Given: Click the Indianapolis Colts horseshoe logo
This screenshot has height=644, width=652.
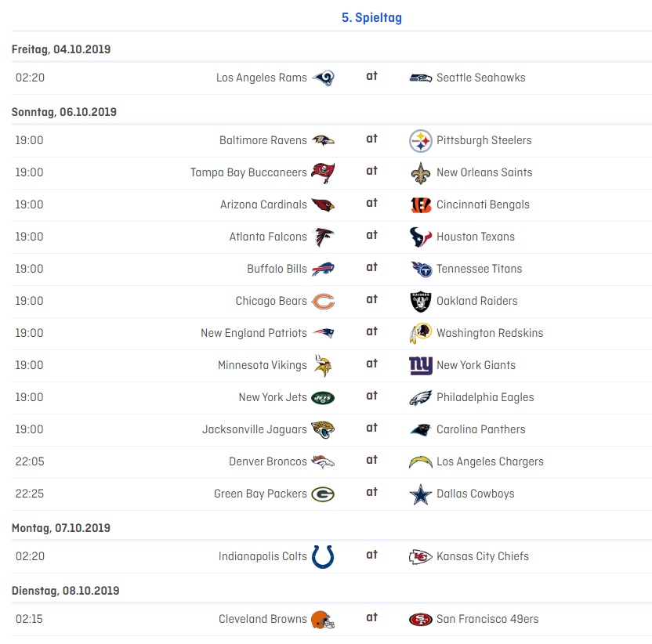Looking at the screenshot, I should coord(323,557).
